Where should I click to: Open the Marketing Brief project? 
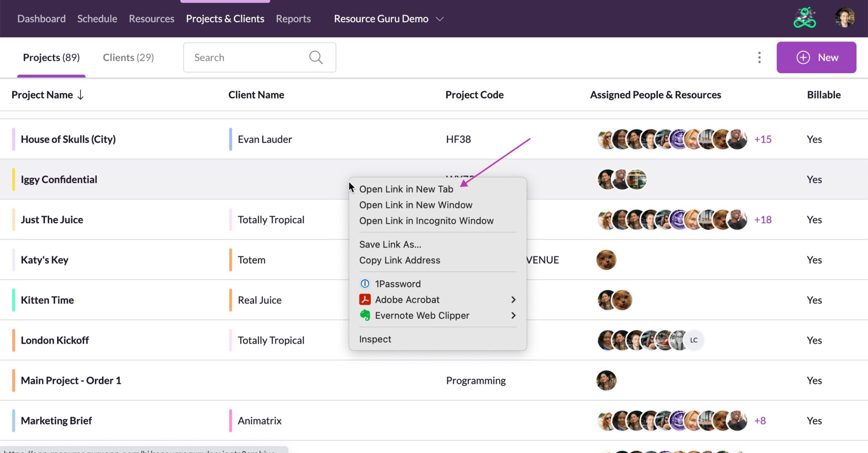click(56, 421)
